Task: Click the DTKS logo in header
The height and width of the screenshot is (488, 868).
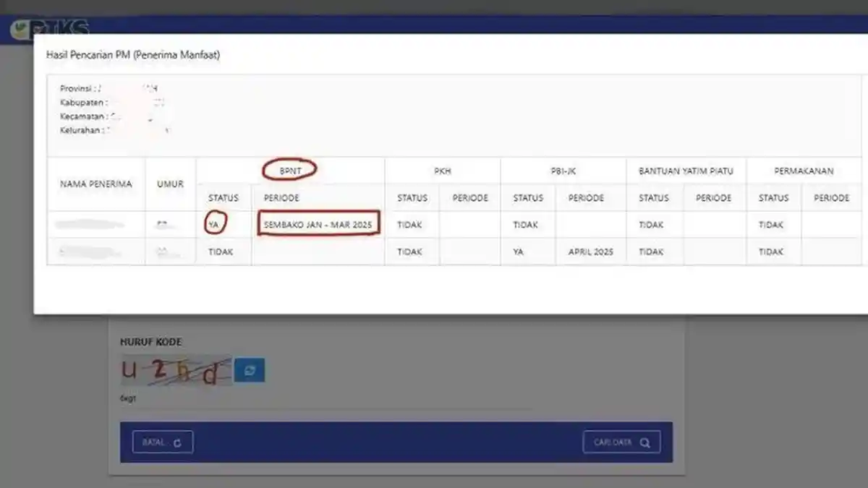Action: click(50, 30)
